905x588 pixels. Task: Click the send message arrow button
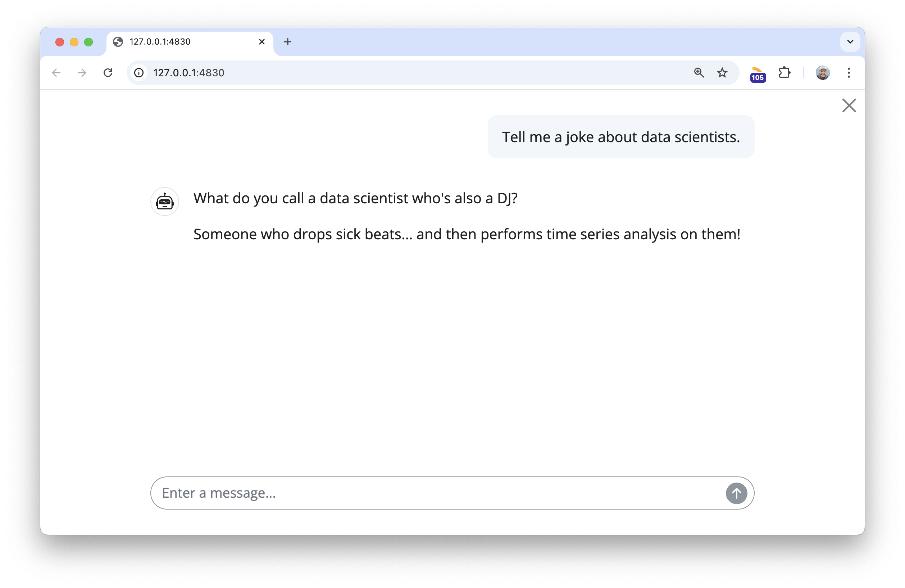[736, 493]
